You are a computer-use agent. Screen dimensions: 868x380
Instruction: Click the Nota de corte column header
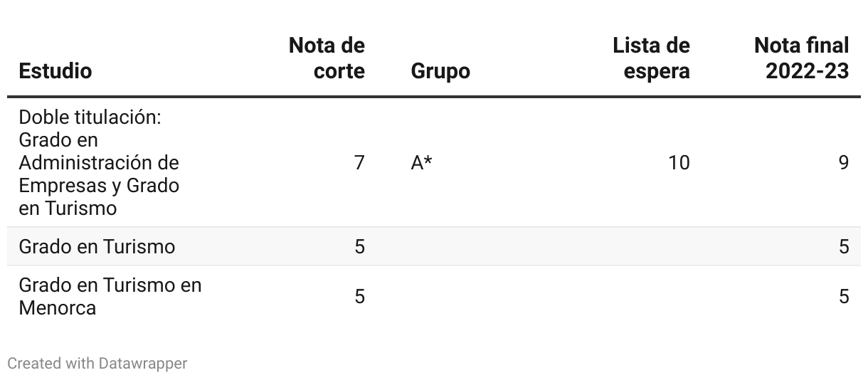(x=327, y=58)
